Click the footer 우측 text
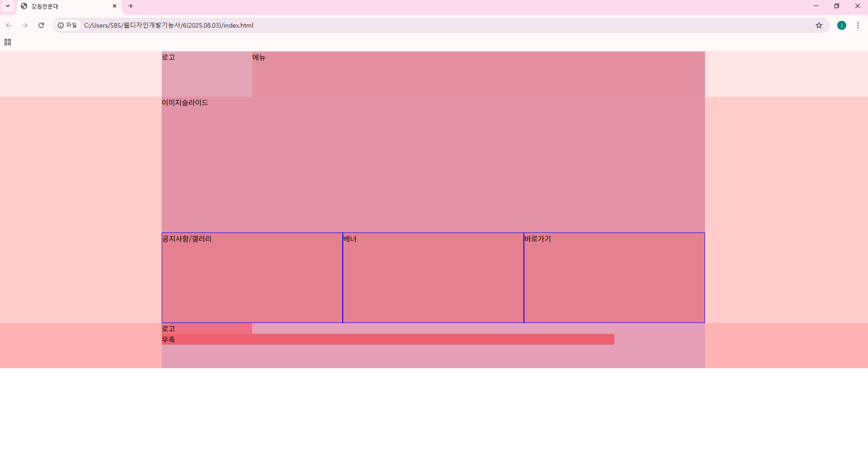Screen dimensions: 868x460 point(168,340)
